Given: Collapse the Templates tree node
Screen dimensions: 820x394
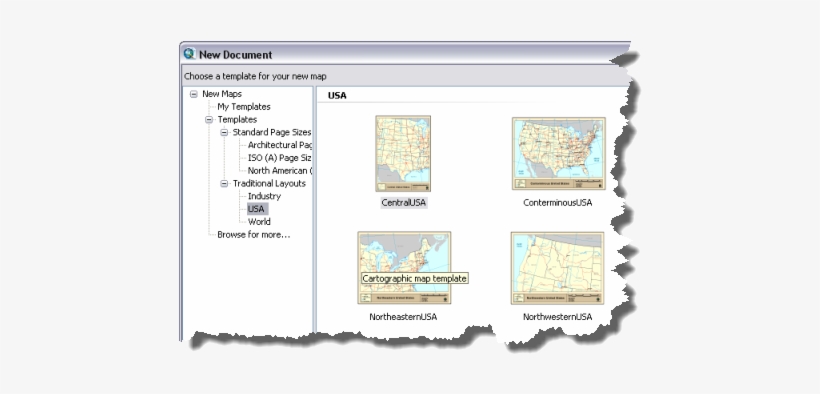Looking at the screenshot, I should (x=209, y=120).
